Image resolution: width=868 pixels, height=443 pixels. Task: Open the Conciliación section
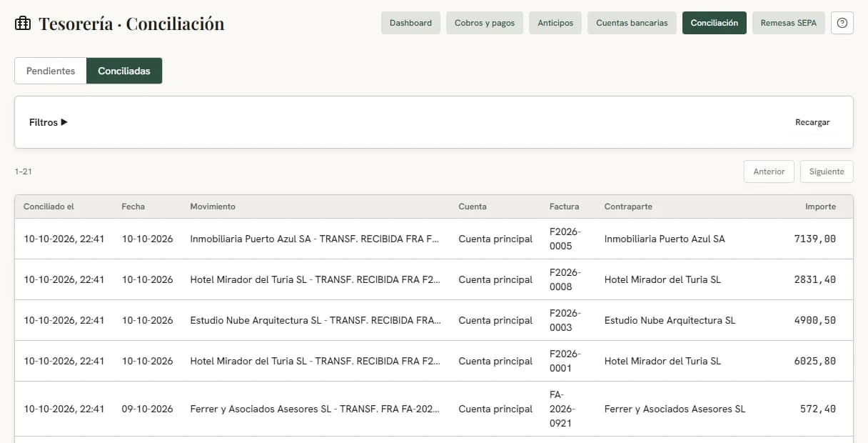click(715, 23)
